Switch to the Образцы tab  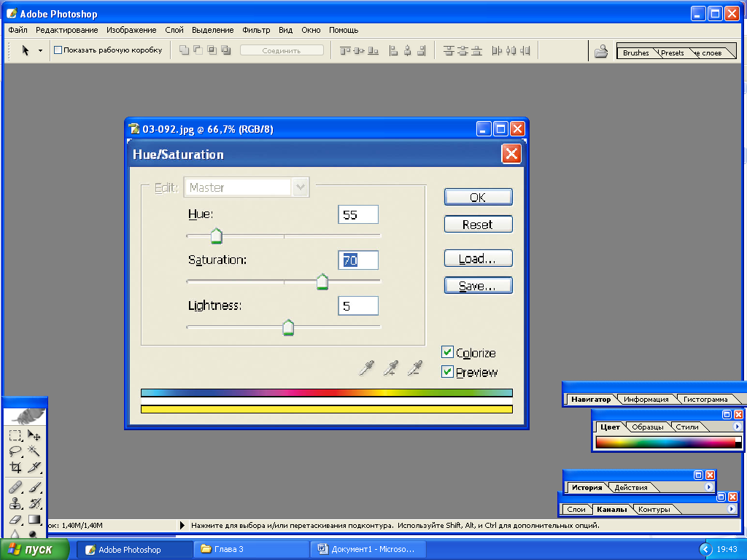pyautogui.click(x=648, y=427)
